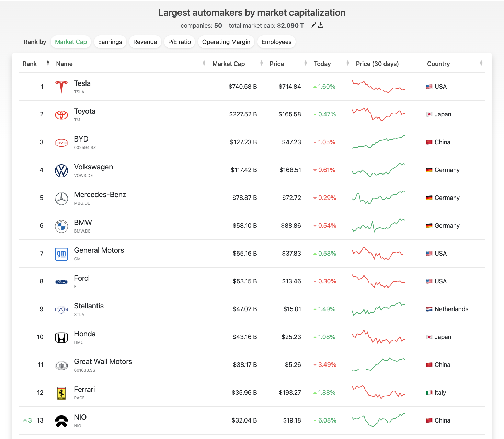The width and height of the screenshot is (504, 439).
Task: Click the pencil edit icon
Action: [x=313, y=25]
